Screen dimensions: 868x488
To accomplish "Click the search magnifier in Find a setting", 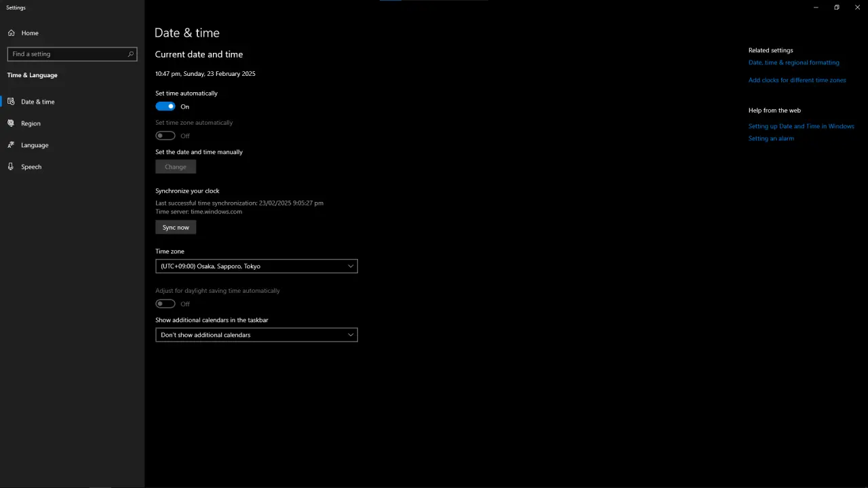I will tap(131, 54).
